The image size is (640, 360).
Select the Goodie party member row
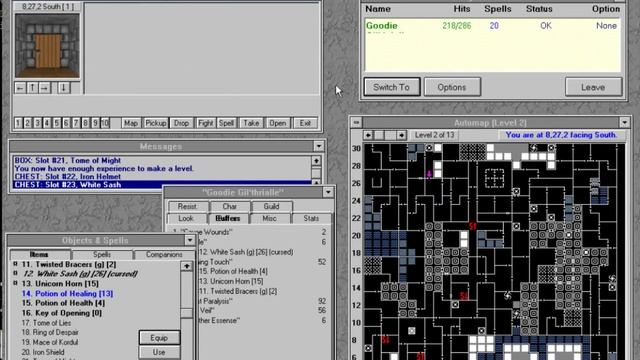coord(492,26)
